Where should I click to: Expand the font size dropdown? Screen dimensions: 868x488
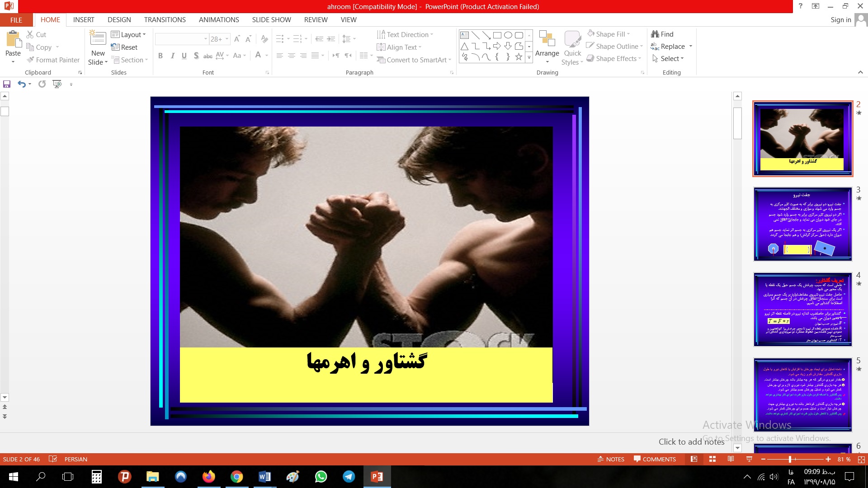[227, 39]
